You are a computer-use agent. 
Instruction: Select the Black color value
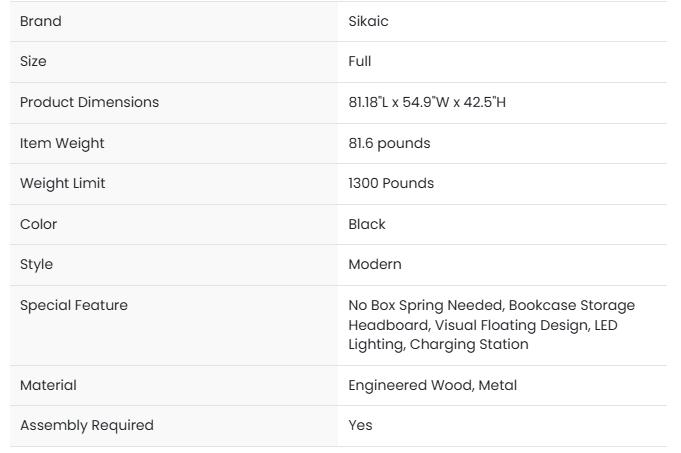(x=367, y=224)
